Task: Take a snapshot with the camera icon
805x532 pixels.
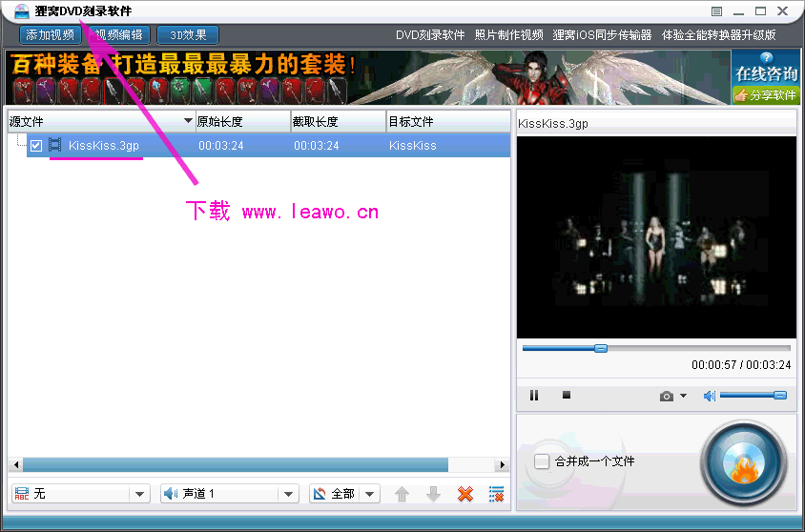Action: pyautogui.click(x=667, y=396)
